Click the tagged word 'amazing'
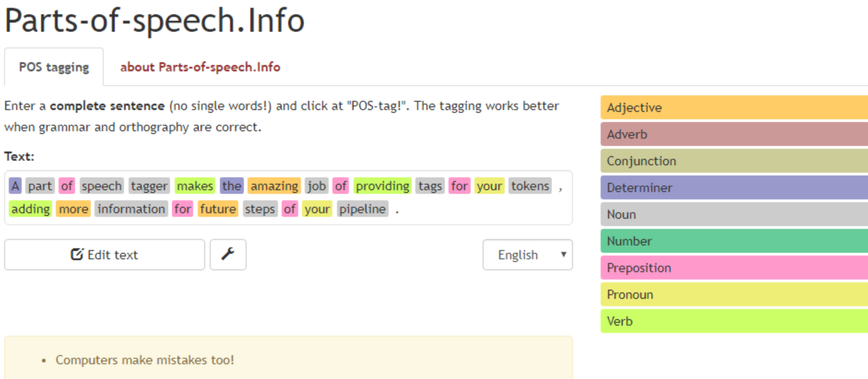Image resolution: width=868 pixels, height=379 pixels. (274, 186)
